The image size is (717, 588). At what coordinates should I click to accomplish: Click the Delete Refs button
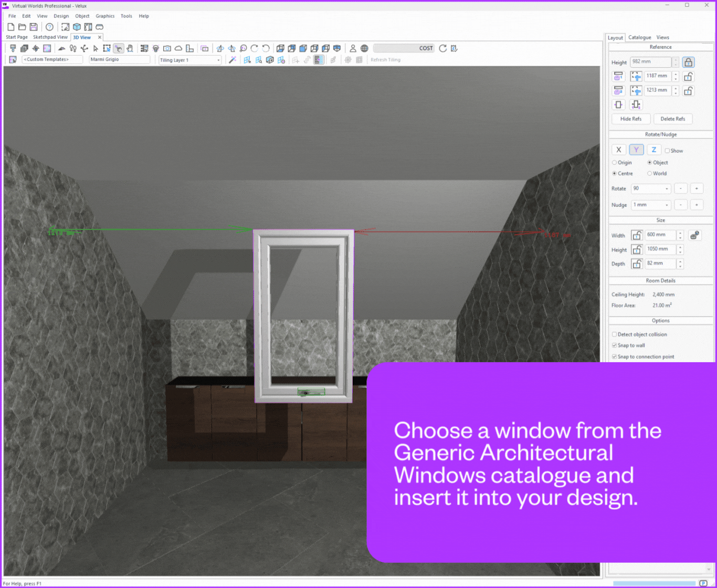point(672,119)
